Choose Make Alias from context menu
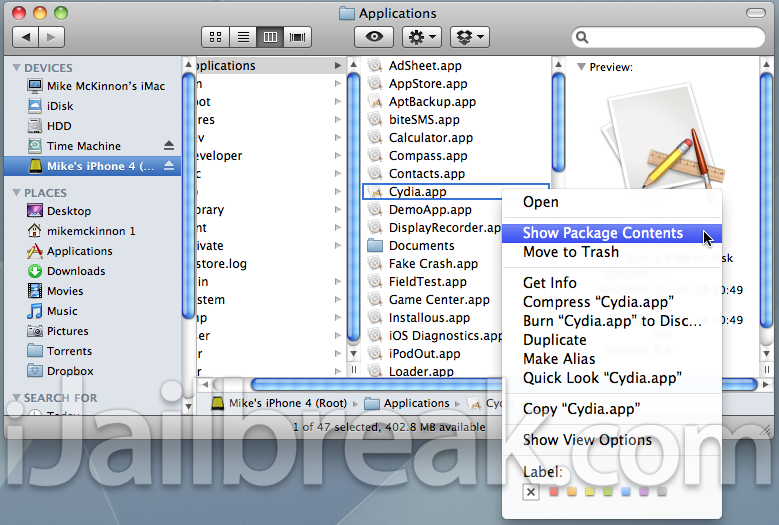779x525 pixels. (612, 359)
